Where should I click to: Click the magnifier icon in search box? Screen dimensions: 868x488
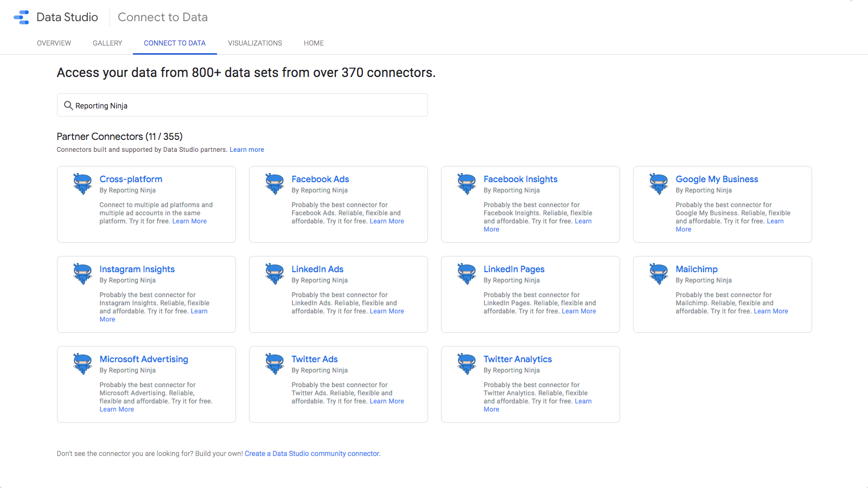click(68, 105)
